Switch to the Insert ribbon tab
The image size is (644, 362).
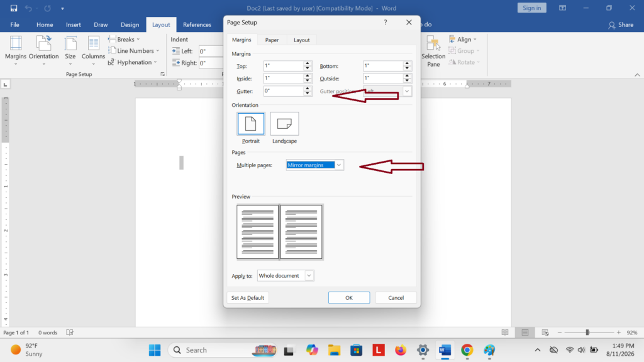[x=74, y=25]
